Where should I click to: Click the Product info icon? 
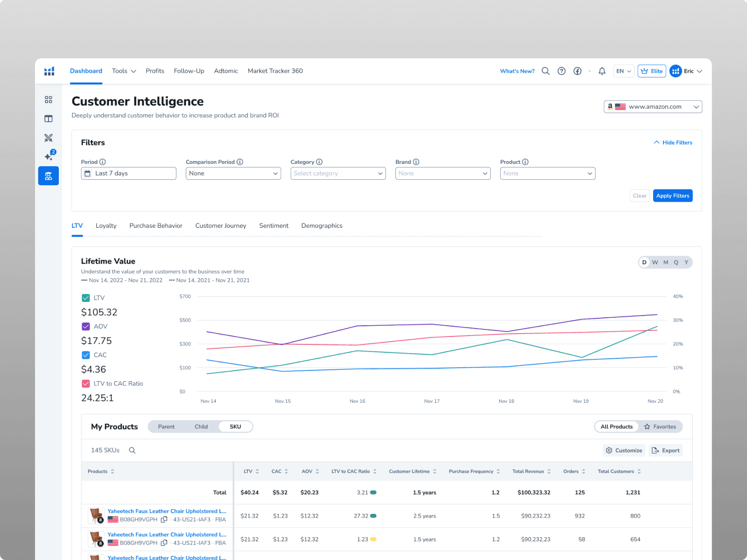click(x=525, y=162)
